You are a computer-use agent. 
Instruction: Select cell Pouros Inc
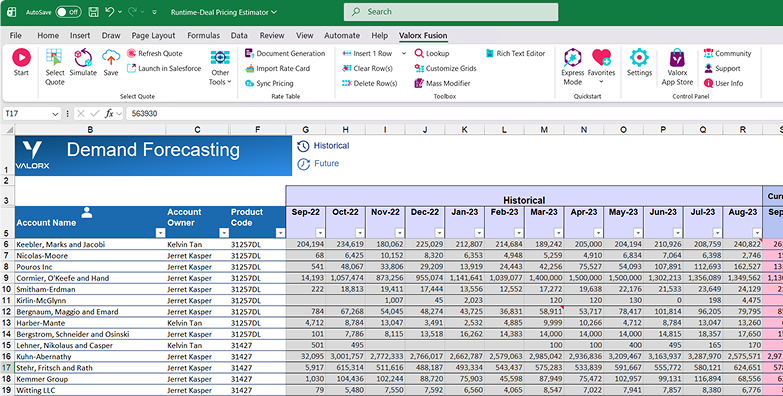tap(90, 267)
